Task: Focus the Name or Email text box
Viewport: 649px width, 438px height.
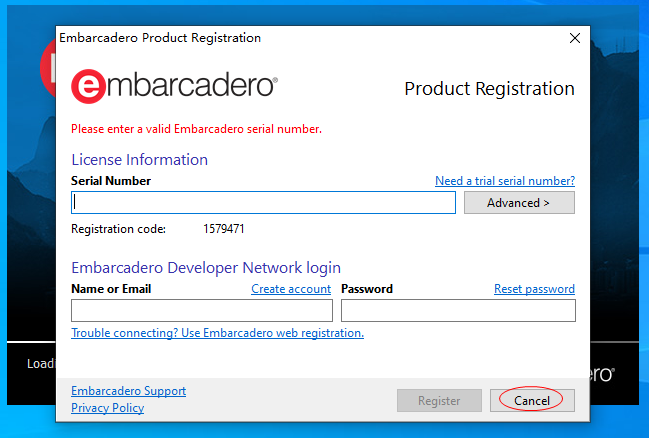Action: coord(201,311)
